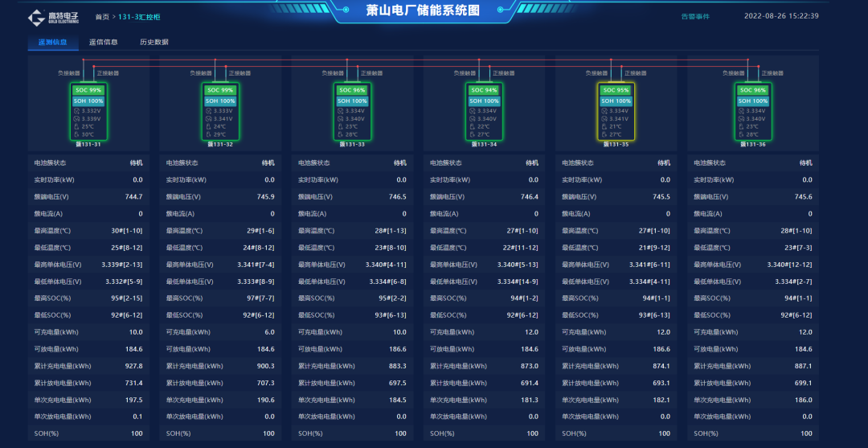Select yellow-bordered cluster 簇131-35 icon
868x448 pixels.
[616, 111]
